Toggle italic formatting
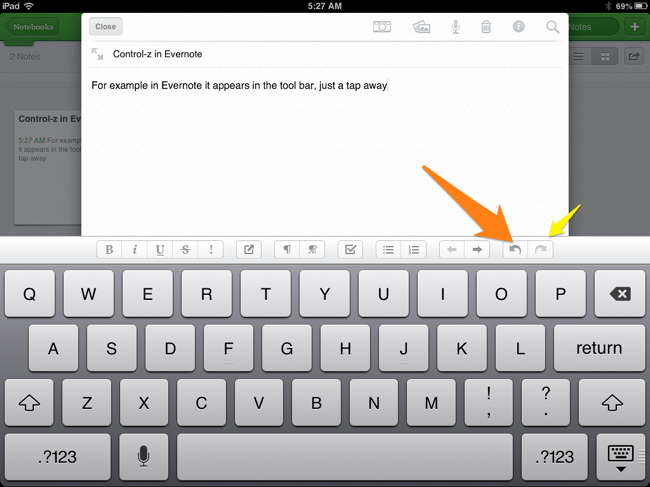This screenshot has height=487, width=650. pyautogui.click(x=135, y=250)
